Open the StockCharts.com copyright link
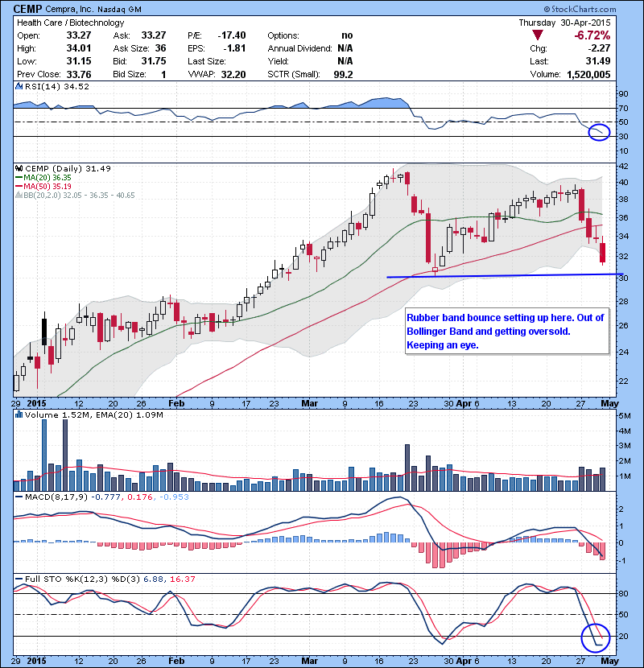Viewport: 644px width, 668px height. point(580,9)
